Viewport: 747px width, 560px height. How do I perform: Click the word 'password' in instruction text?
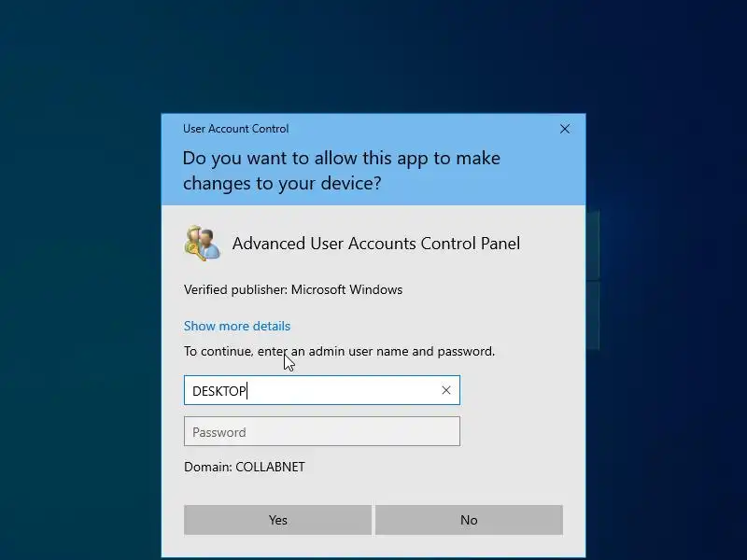[465, 352]
